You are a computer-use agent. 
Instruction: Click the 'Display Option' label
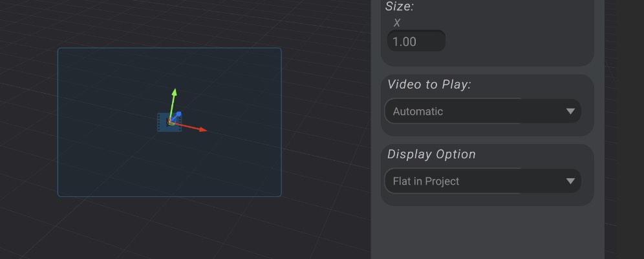[x=432, y=154]
